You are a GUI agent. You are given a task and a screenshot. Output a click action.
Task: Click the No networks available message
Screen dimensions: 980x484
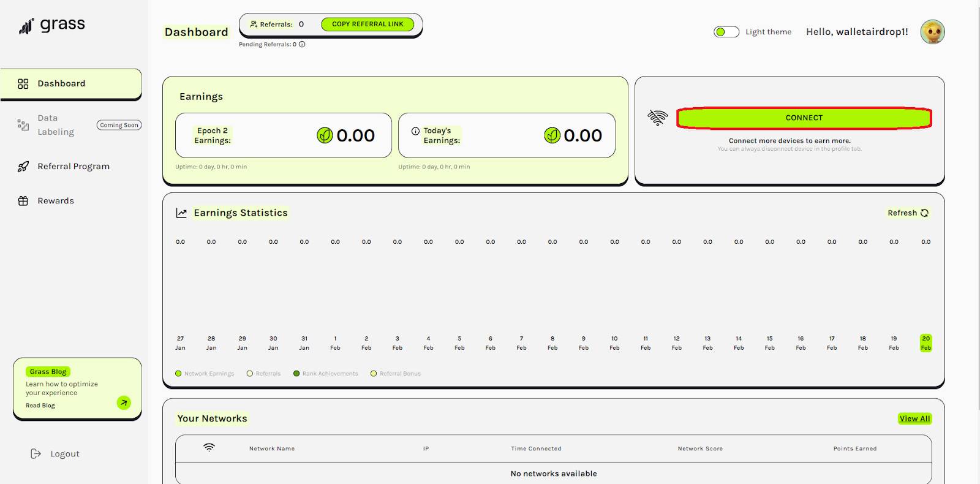click(x=554, y=474)
